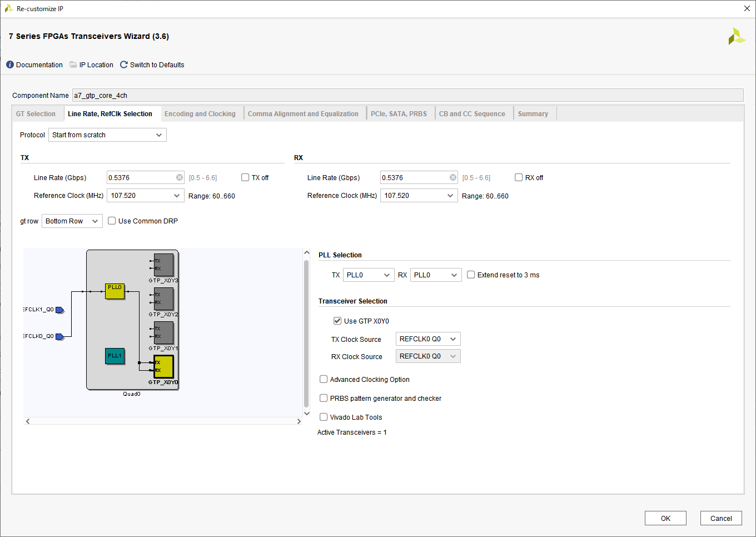The width and height of the screenshot is (756, 537).
Task: Select the GTP_X0Y2 transceiver block
Action: (x=164, y=299)
